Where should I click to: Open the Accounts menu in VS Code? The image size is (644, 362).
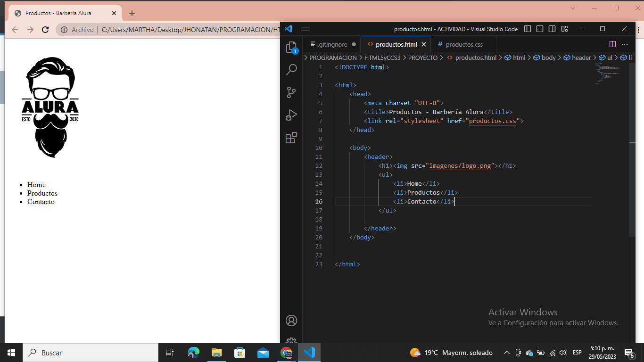[x=291, y=321]
